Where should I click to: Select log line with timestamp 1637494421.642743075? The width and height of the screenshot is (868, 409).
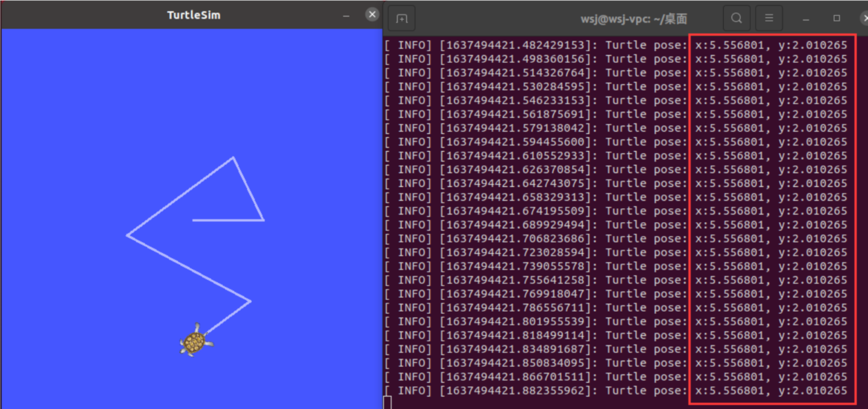[616, 183]
